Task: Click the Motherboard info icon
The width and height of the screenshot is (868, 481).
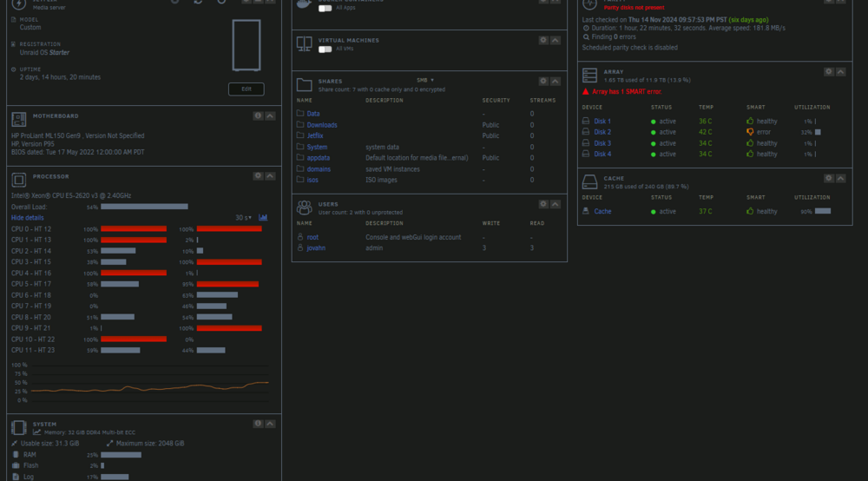Action: coord(258,115)
